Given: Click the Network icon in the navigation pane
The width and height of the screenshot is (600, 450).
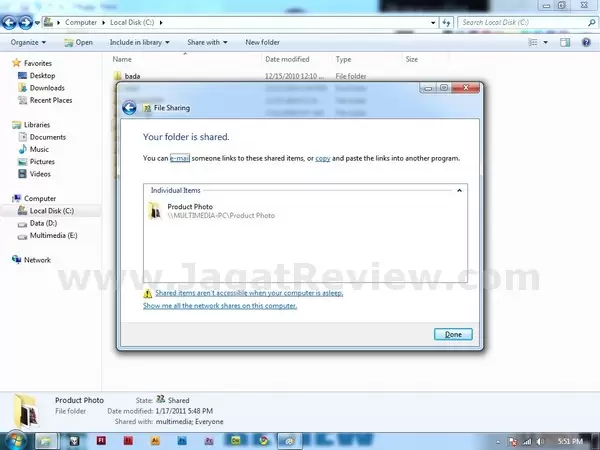Looking at the screenshot, I should pos(36,260).
